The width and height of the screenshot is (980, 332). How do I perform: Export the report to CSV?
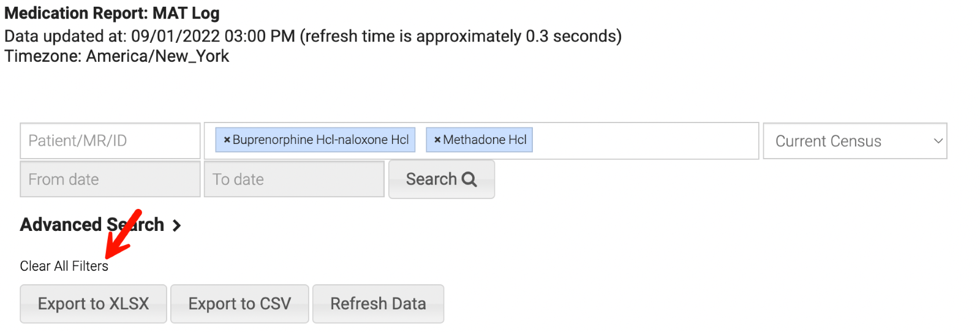[x=239, y=304]
